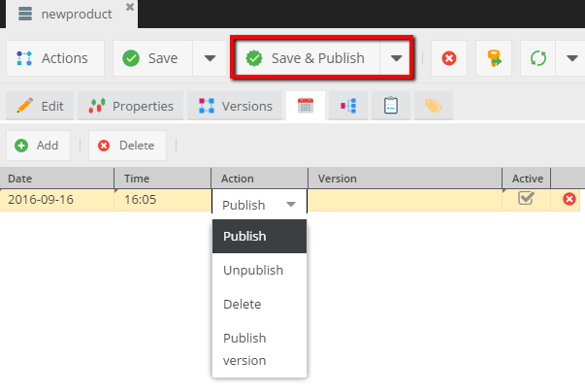Image resolution: width=585 pixels, height=392 pixels.
Task: Click the Time cell showing 16:05
Action: (x=162, y=199)
